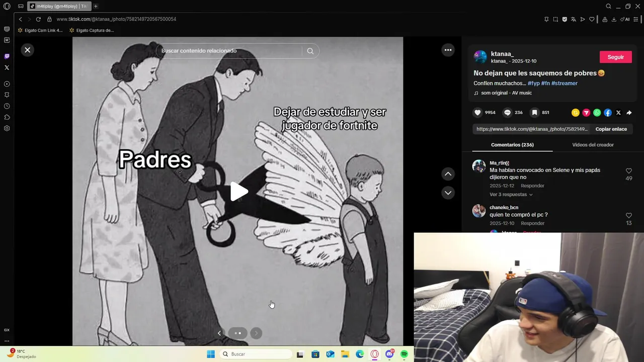This screenshot has height=362, width=644.
Task: Follow ktanaa_ with Seguir button
Action: 615,57
